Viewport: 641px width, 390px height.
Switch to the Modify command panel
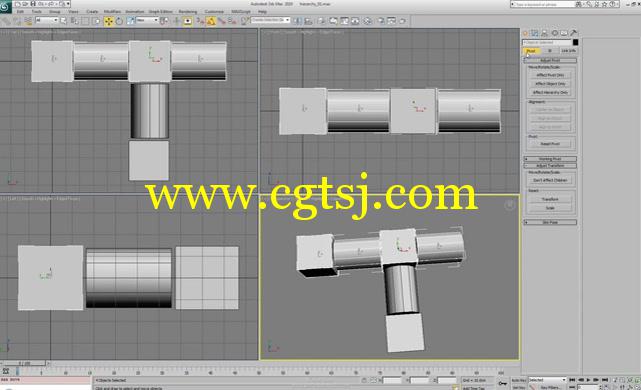click(x=535, y=33)
